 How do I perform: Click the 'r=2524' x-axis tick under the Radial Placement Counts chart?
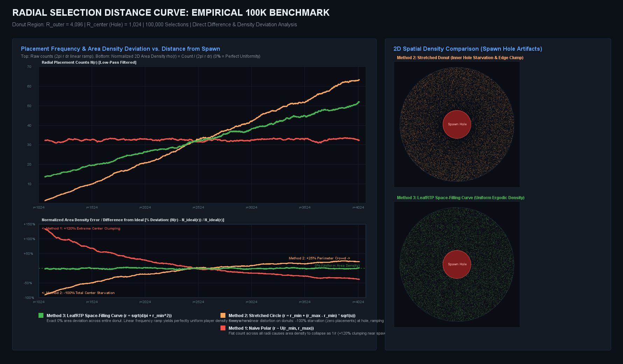[198, 208]
